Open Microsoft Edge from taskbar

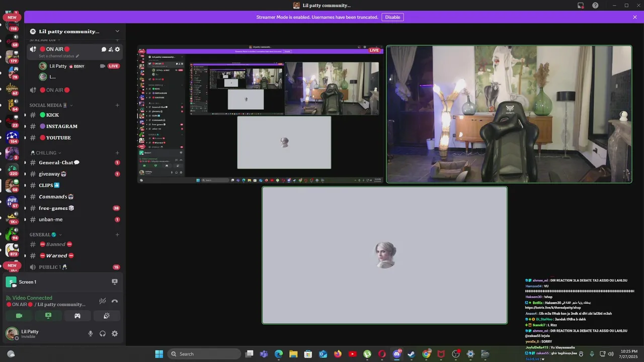[279, 354]
